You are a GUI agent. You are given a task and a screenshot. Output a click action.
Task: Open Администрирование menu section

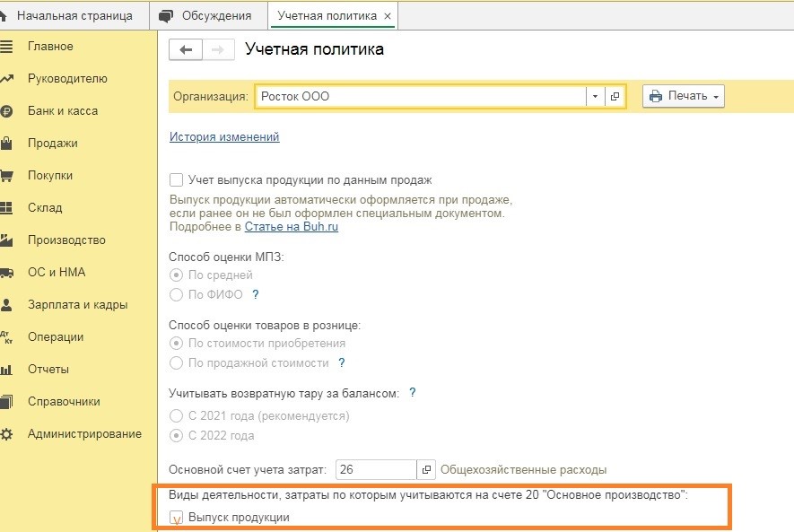84,434
